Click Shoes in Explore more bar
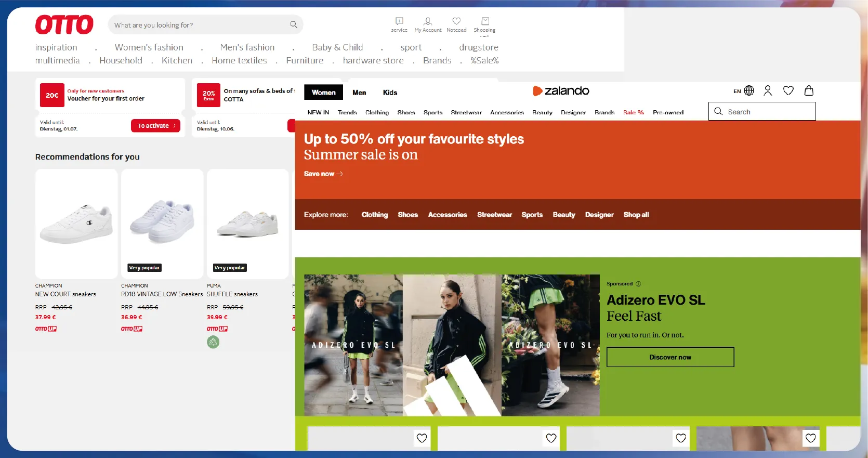The height and width of the screenshot is (458, 868). point(407,215)
